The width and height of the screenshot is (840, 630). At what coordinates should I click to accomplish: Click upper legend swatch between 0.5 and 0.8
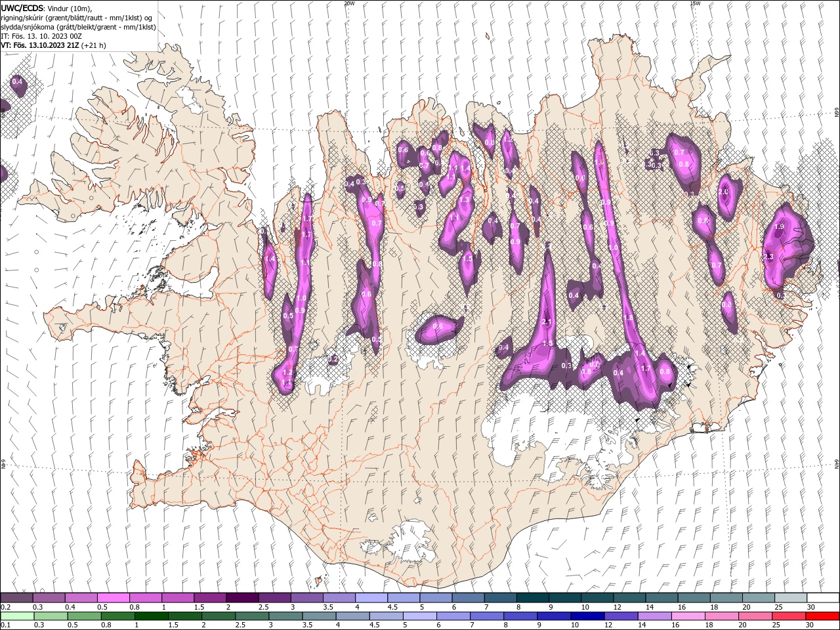point(113,598)
